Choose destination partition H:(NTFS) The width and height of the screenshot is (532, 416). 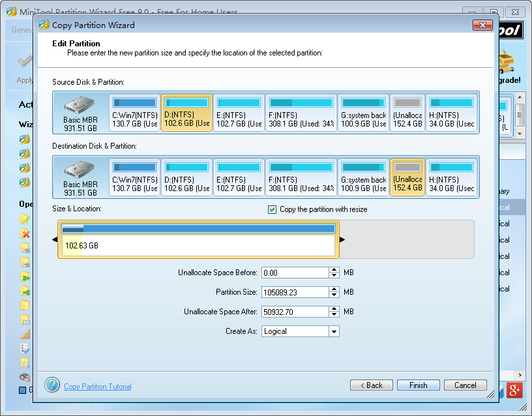click(x=452, y=177)
